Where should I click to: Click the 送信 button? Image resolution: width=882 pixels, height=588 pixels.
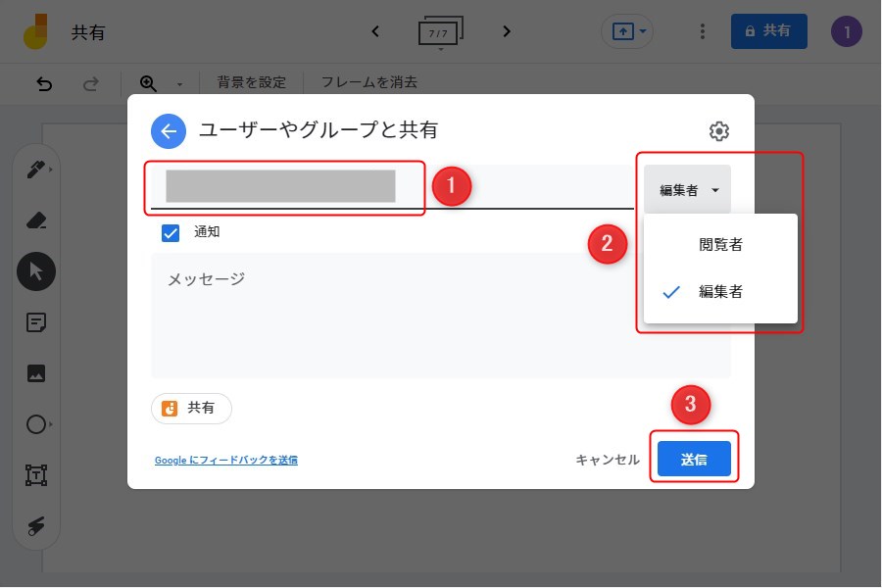[x=694, y=459]
